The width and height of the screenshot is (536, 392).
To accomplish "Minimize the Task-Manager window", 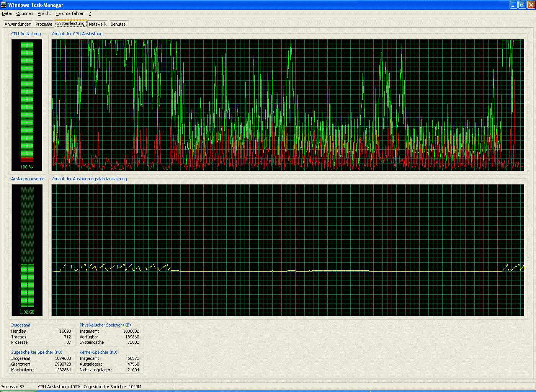I will click(x=513, y=5).
